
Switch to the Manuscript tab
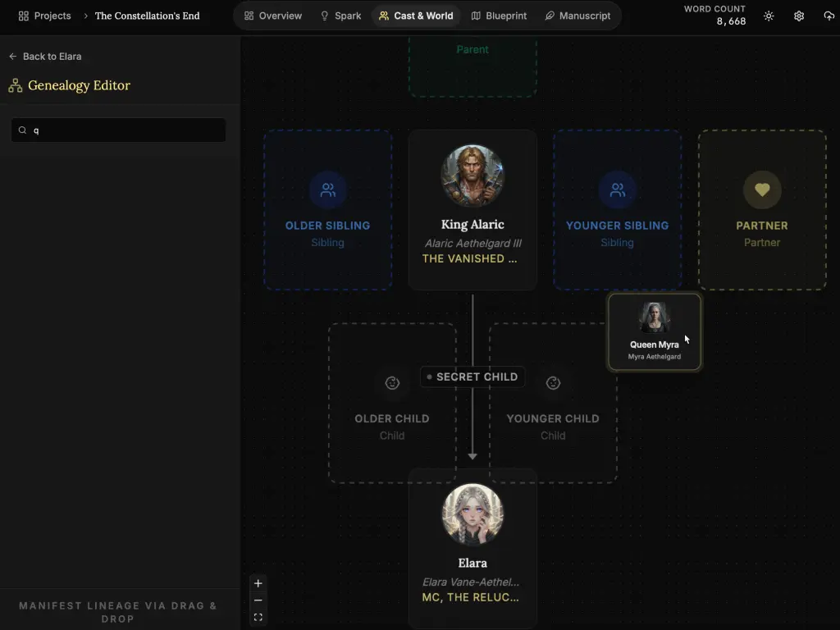coord(577,16)
